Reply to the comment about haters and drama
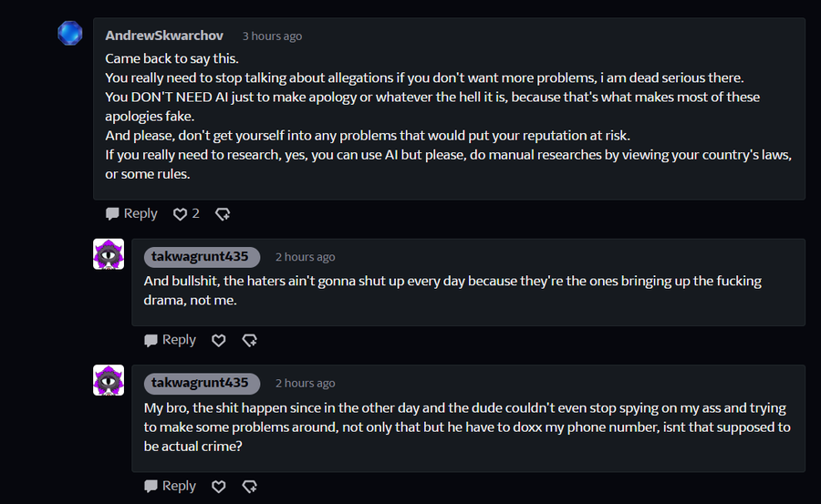The image size is (821, 504). click(170, 340)
